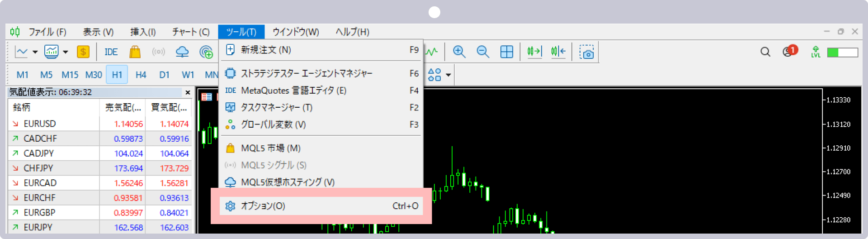Click the zoom in magnifier icon

[x=459, y=52]
